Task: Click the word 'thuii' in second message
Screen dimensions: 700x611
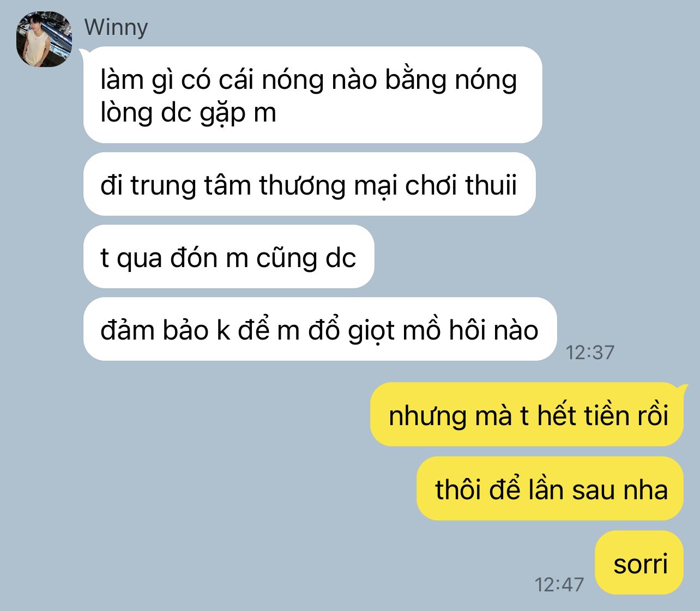Action: (x=491, y=185)
